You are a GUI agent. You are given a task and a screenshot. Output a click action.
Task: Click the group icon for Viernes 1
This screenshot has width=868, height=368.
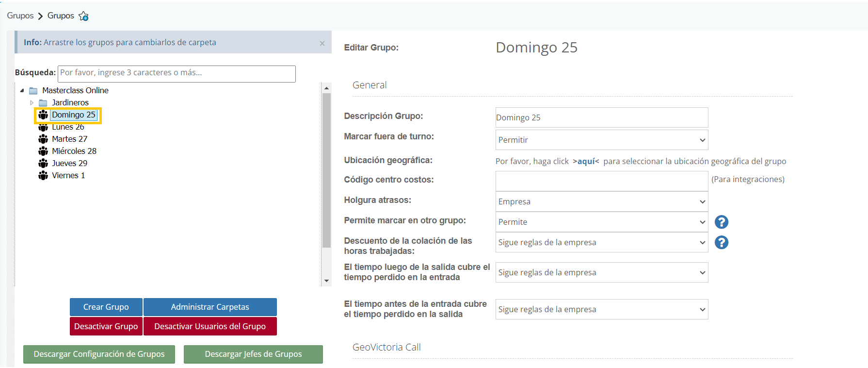click(43, 175)
